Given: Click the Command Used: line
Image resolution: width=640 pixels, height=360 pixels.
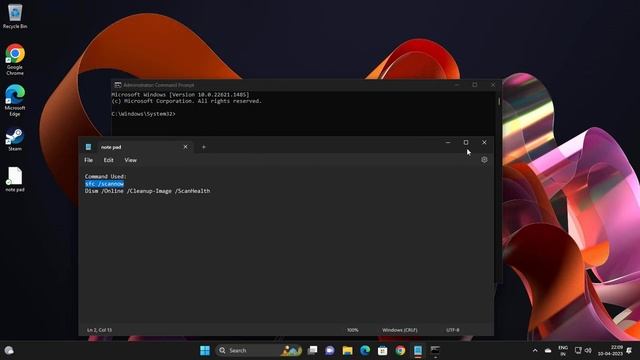Looking at the screenshot, I should [106, 176].
